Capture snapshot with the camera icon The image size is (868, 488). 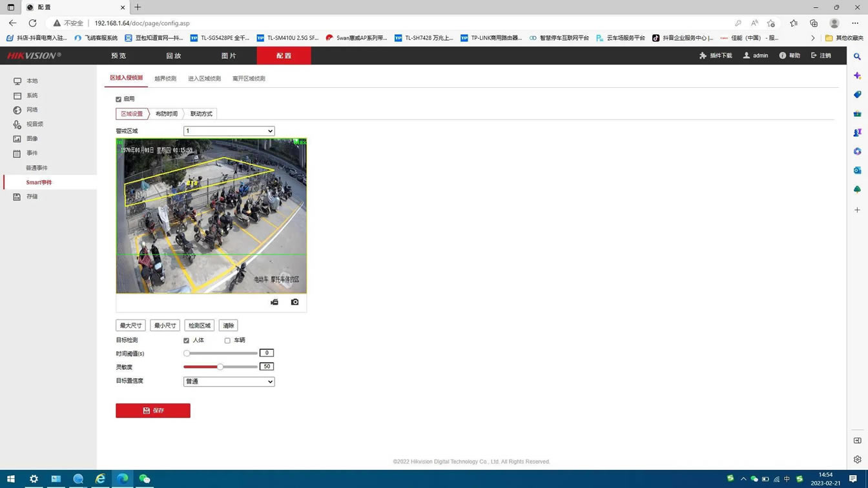tap(294, 302)
